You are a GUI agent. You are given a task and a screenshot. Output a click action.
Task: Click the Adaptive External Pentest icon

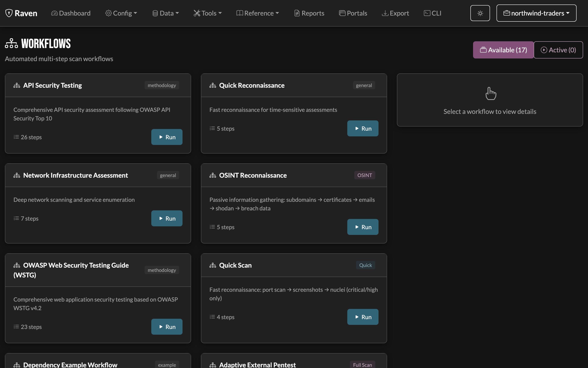pos(213,365)
